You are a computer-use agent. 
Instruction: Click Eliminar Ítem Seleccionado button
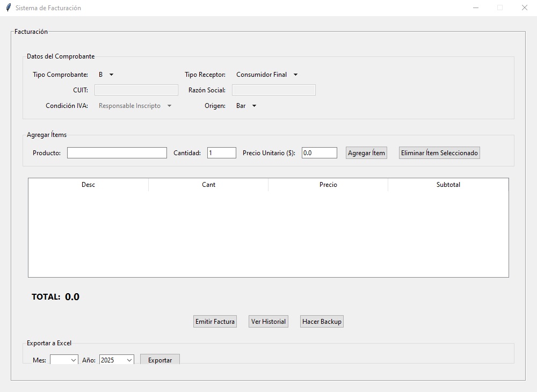click(439, 153)
